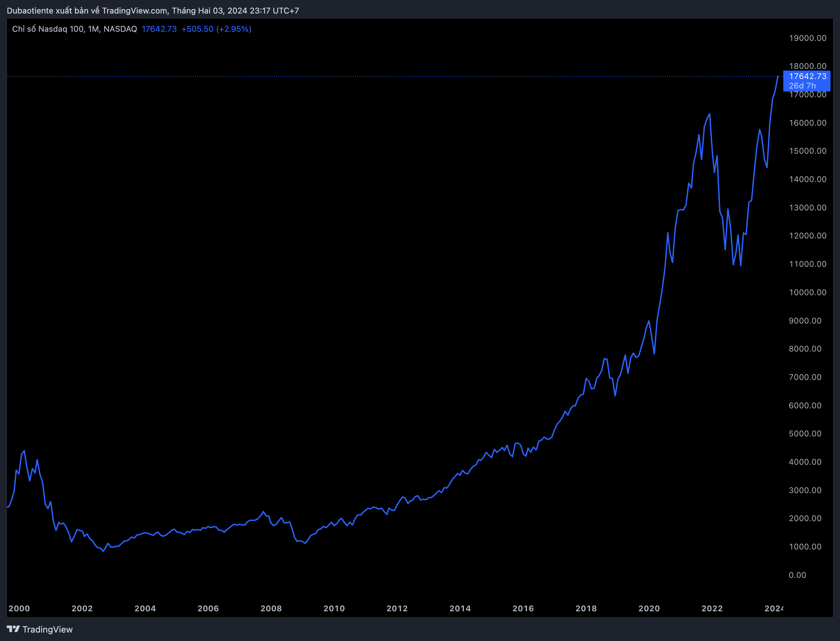Click the 26d 7h bar countdown
Image resolution: width=840 pixels, height=641 pixels.
pyautogui.click(x=802, y=86)
